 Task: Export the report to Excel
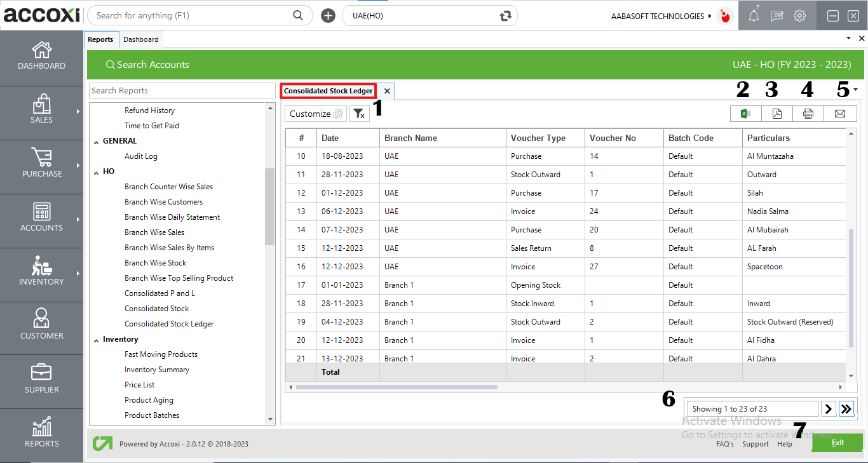click(x=745, y=113)
